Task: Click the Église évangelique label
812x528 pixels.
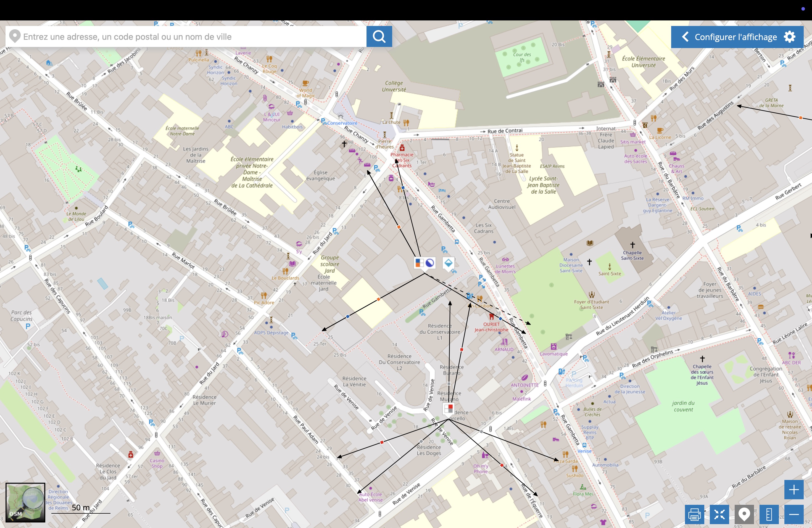Action: tap(320, 175)
